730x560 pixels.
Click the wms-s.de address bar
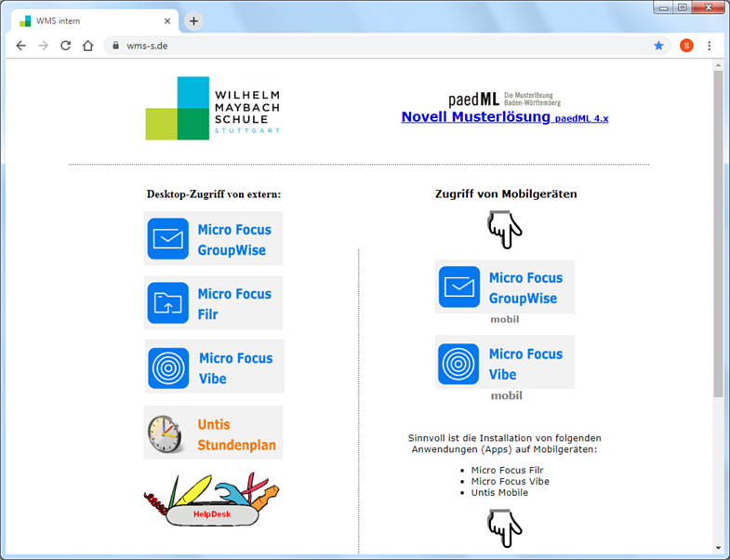pos(387,46)
